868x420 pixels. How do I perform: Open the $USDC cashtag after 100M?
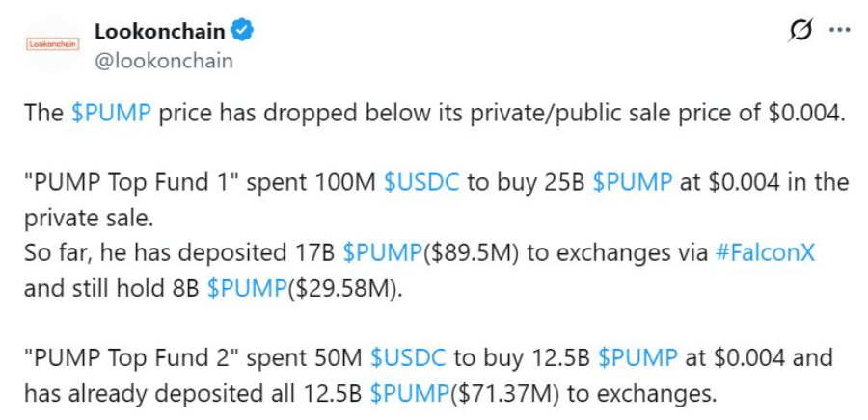[420, 182]
